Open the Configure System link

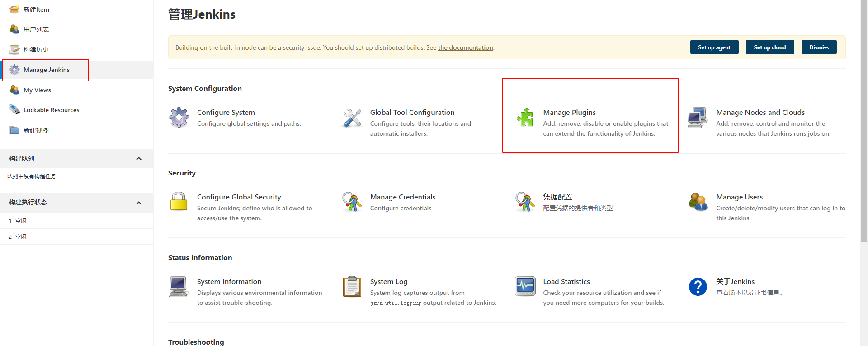pyautogui.click(x=226, y=112)
